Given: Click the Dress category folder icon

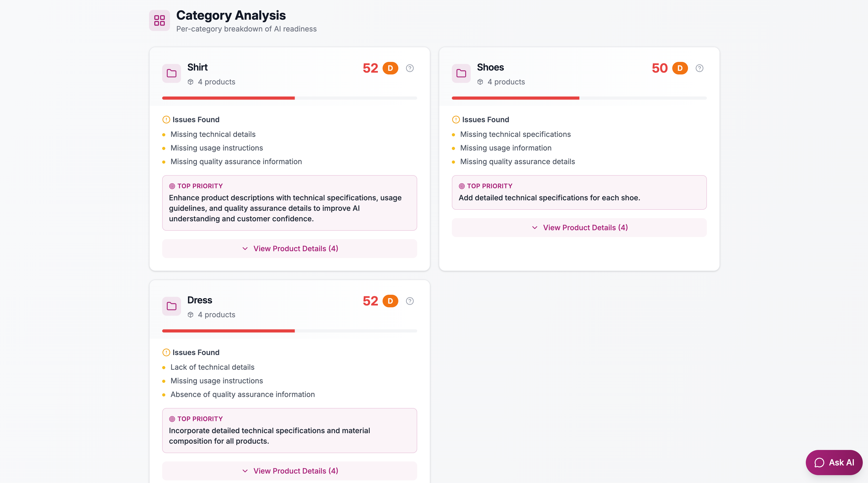Looking at the screenshot, I should [x=171, y=306].
